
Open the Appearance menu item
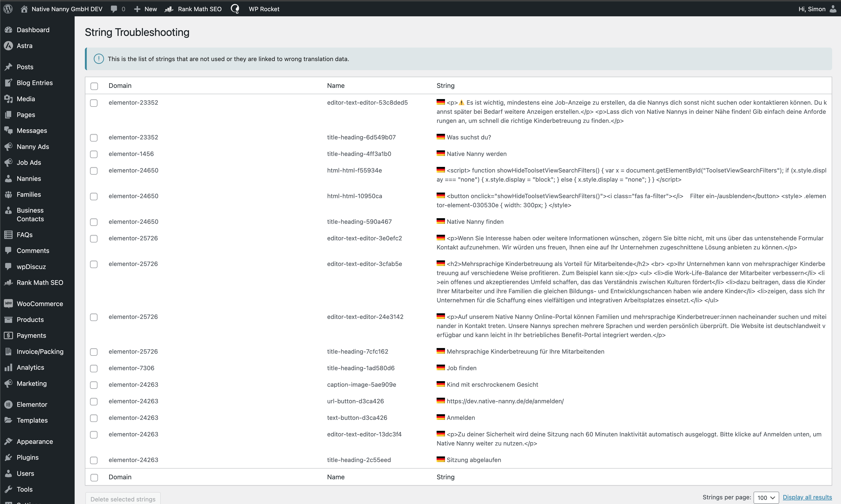(x=35, y=442)
